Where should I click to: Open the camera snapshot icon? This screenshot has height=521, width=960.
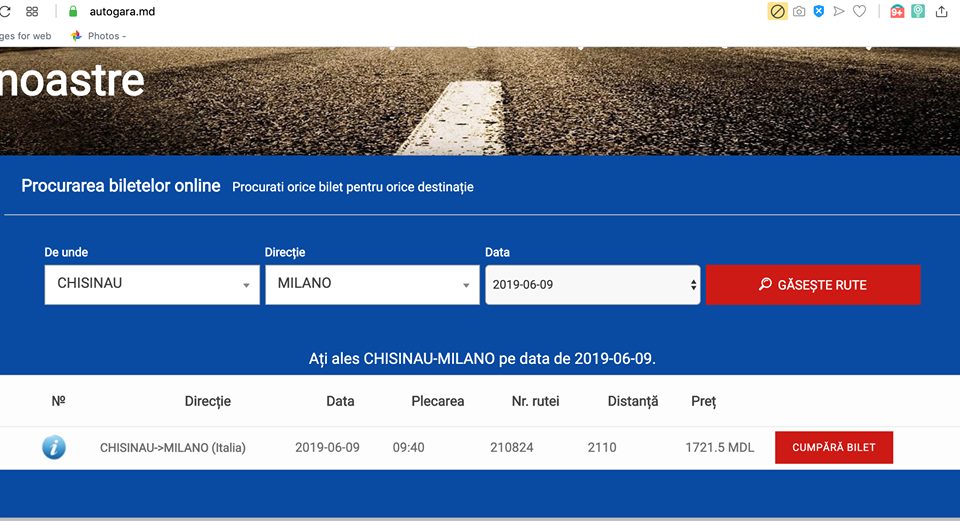click(x=799, y=11)
